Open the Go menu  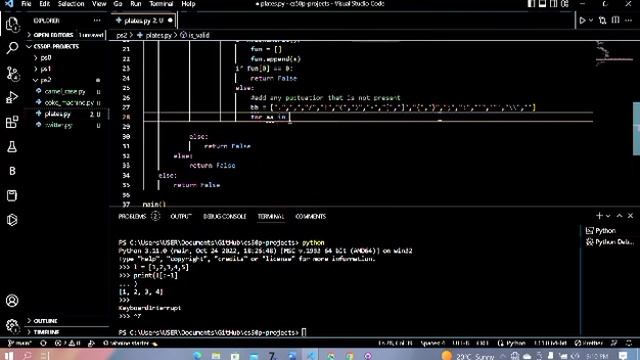(x=118, y=4)
